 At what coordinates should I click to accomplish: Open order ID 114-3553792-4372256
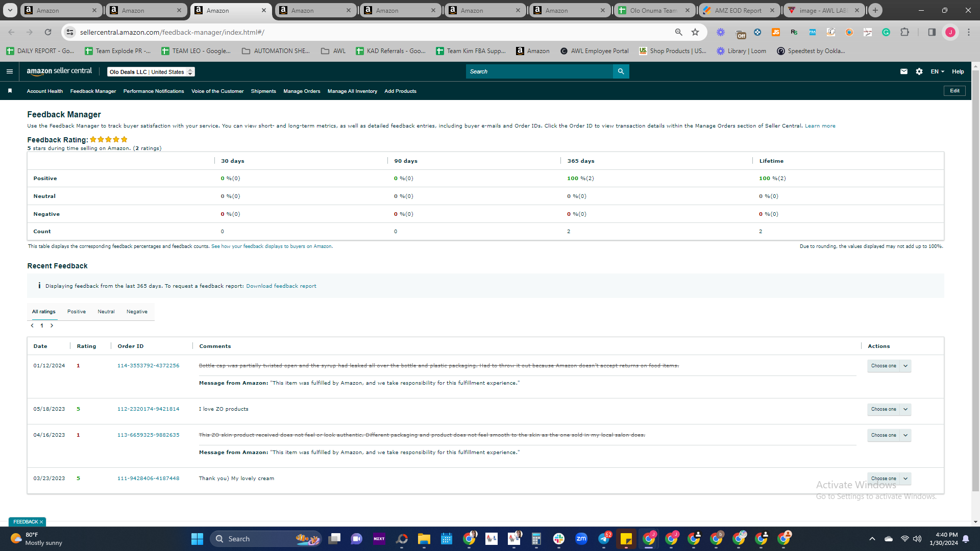coord(149,366)
